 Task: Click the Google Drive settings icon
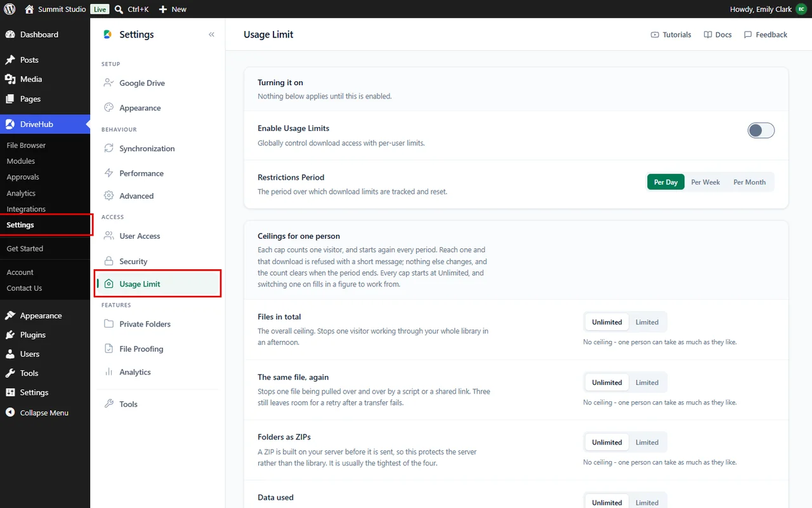tap(108, 83)
